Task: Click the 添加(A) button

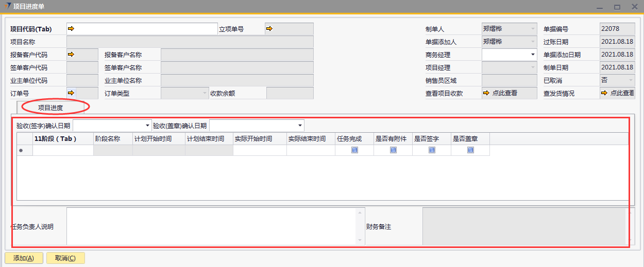Action: 24,258
